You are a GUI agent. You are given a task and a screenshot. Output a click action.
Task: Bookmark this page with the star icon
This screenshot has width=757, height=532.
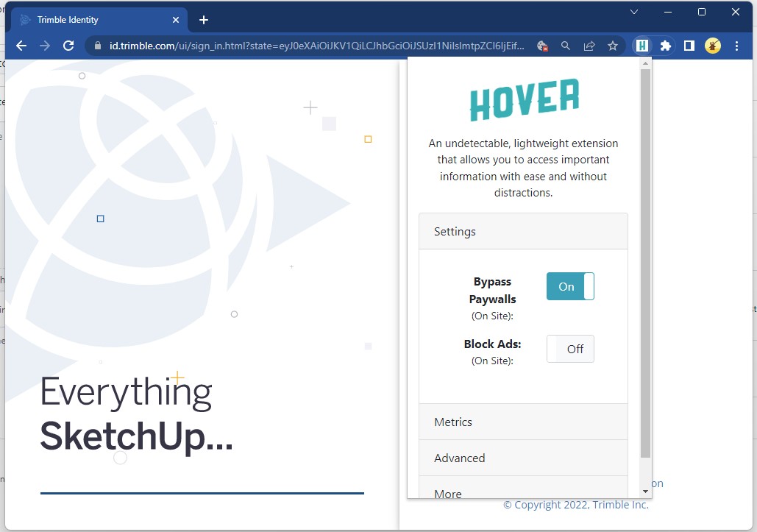click(613, 46)
